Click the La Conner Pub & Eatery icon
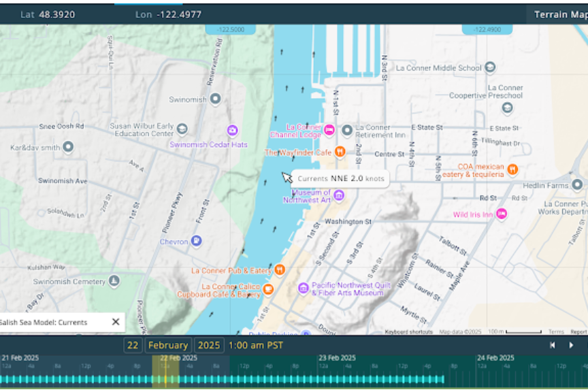Image resolution: width=588 pixels, height=392 pixels. pyautogui.click(x=280, y=269)
